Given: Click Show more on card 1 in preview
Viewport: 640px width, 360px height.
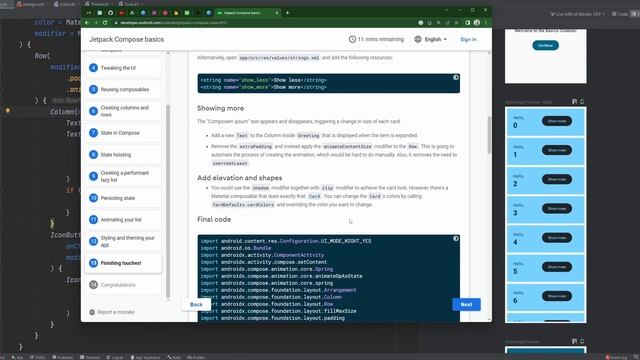Looking at the screenshot, I should (x=557, y=150).
